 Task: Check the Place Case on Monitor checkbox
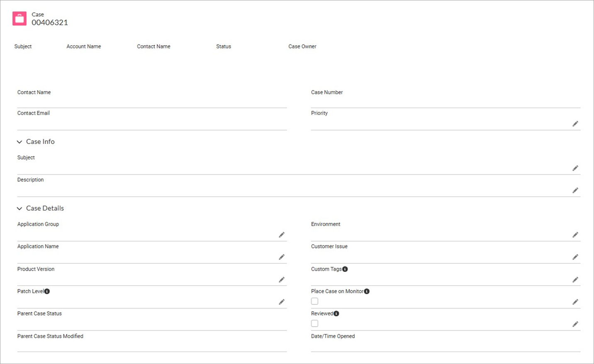click(x=314, y=301)
